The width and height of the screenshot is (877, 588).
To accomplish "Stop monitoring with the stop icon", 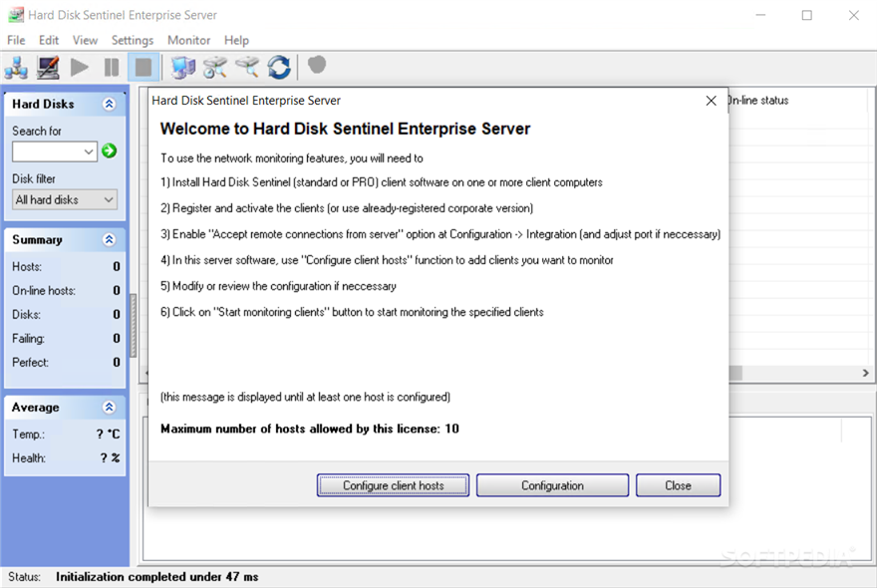I will click(144, 67).
